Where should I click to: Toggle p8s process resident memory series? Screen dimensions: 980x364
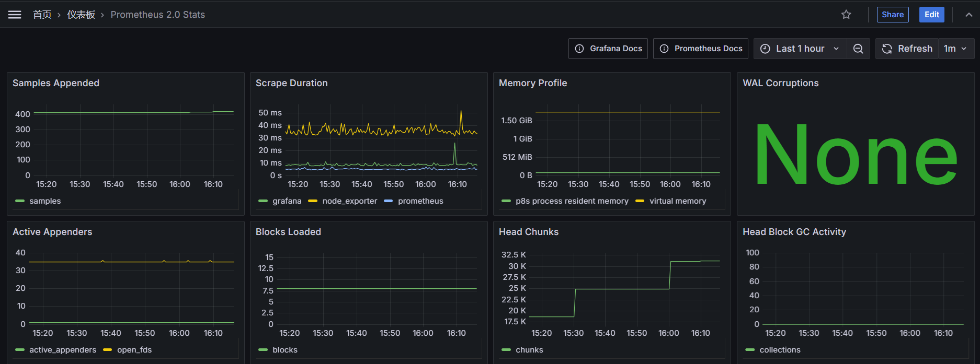[572, 201]
